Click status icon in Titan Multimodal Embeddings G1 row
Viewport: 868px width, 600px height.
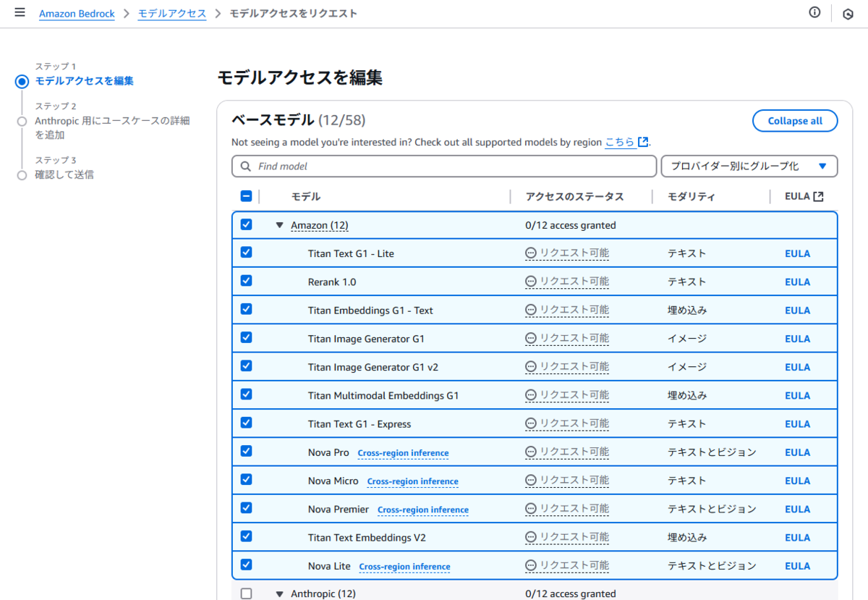point(531,395)
